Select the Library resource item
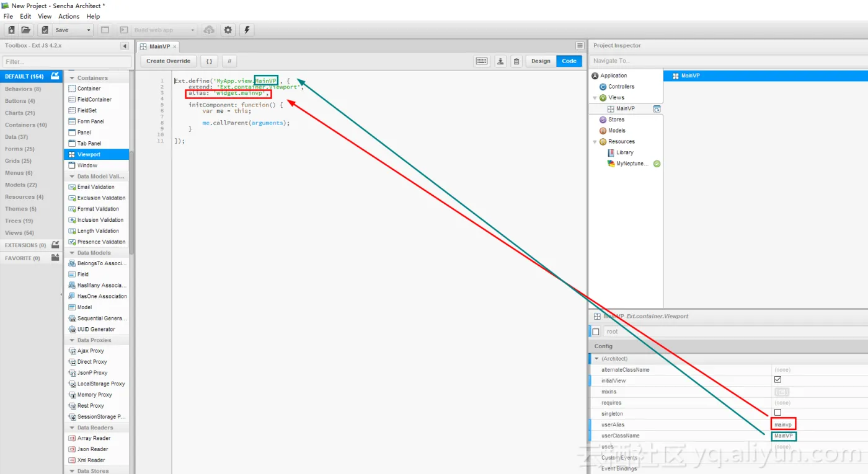The width and height of the screenshot is (868, 474). (624, 152)
